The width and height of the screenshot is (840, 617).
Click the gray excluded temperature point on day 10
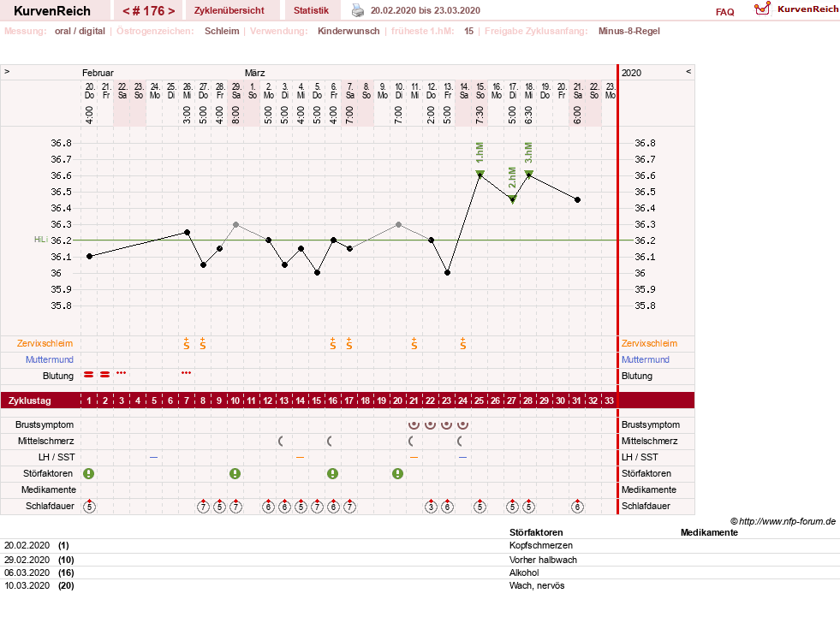pyautogui.click(x=235, y=224)
